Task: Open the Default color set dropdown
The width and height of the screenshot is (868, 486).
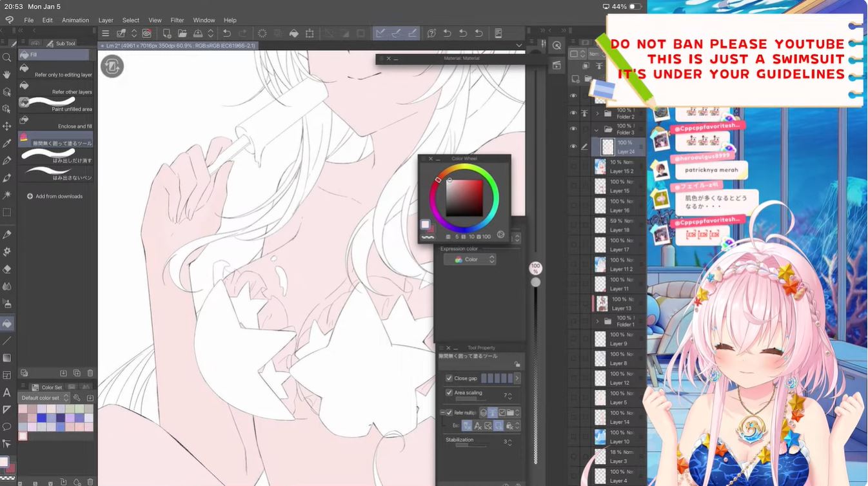Action: click(x=44, y=398)
